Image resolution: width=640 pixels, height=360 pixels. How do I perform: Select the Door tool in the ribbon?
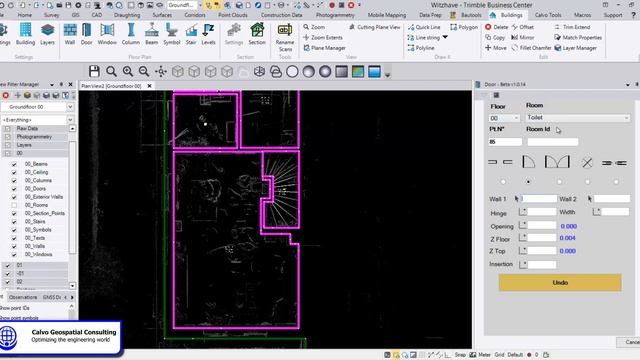click(87, 34)
